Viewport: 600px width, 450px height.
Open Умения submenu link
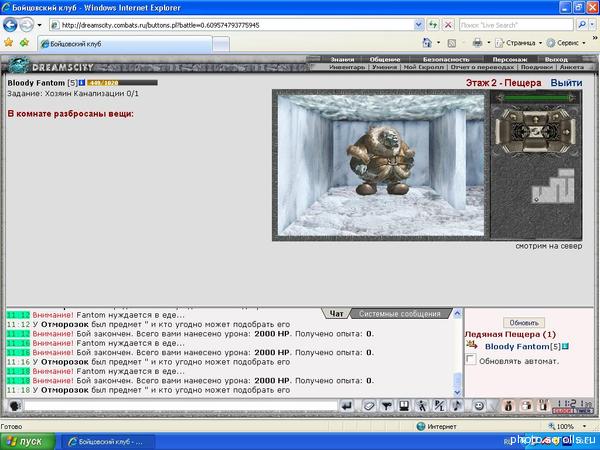385,67
